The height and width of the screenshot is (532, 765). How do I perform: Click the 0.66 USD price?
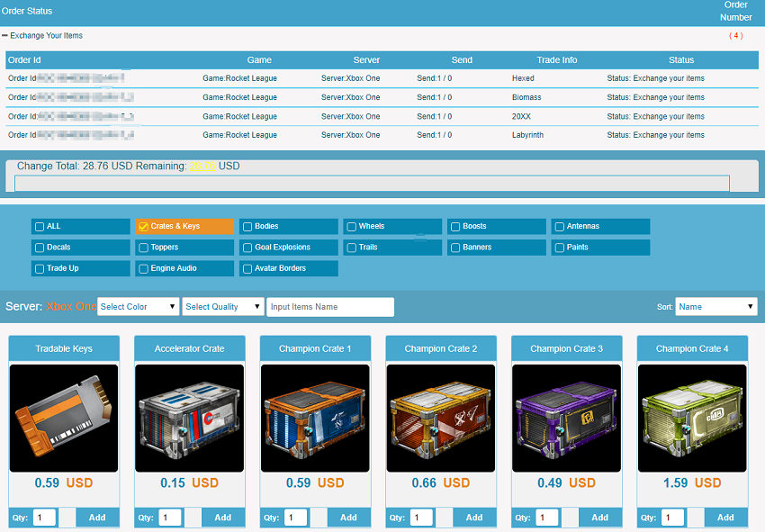click(441, 482)
